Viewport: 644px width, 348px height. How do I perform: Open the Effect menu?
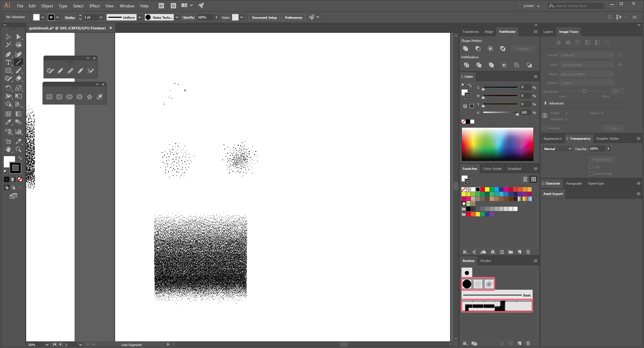tap(95, 6)
